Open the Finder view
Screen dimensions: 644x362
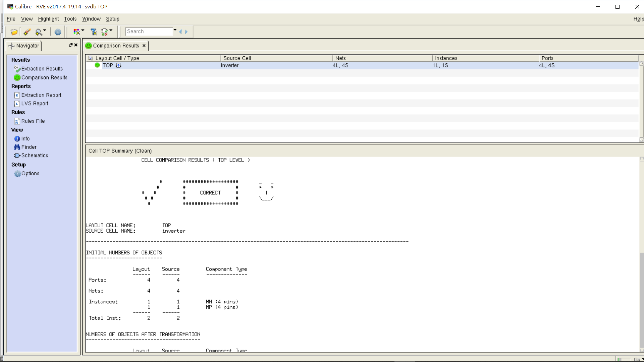click(x=29, y=147)
